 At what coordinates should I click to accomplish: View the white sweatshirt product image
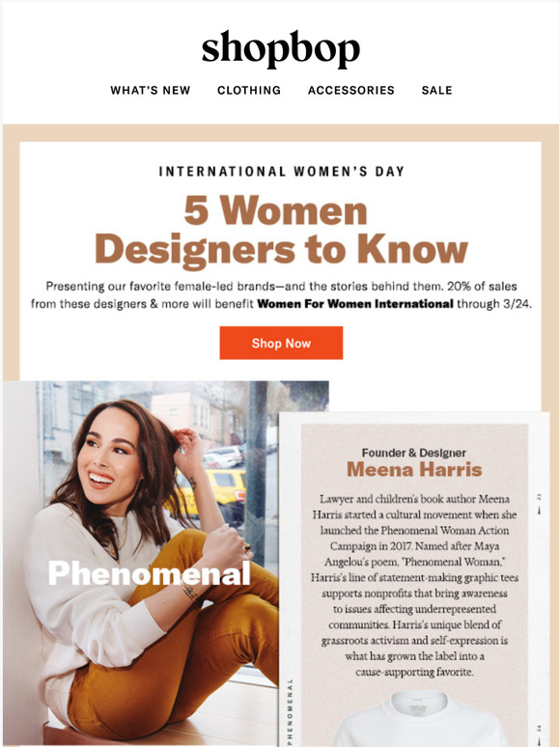[419, 718]
